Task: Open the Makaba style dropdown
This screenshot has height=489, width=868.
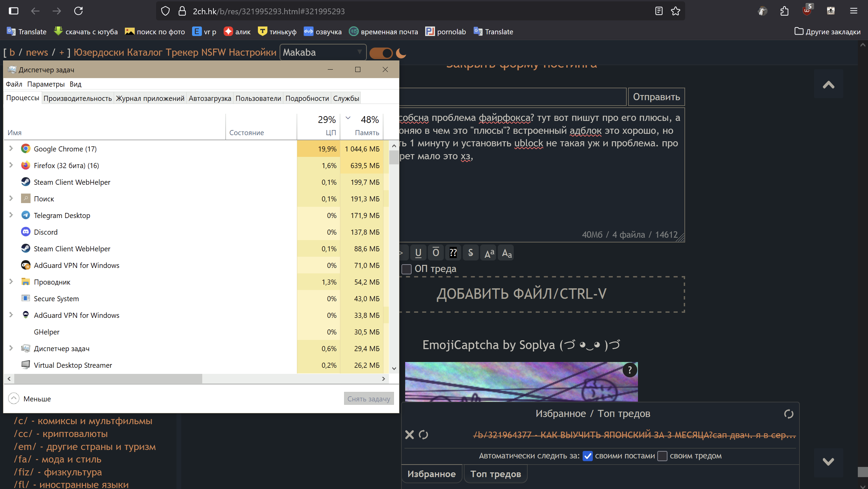Action: (x=323, y=52)
